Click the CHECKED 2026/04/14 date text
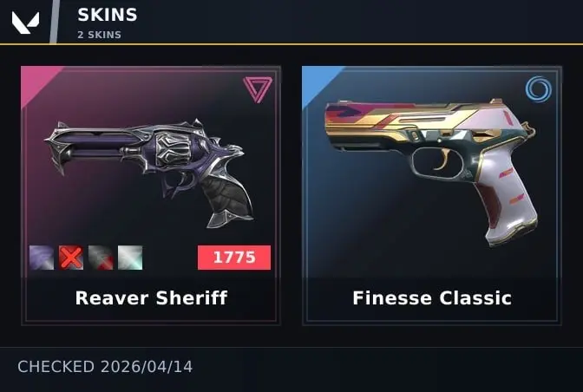583x392 pixels. (x=105, y=367)
